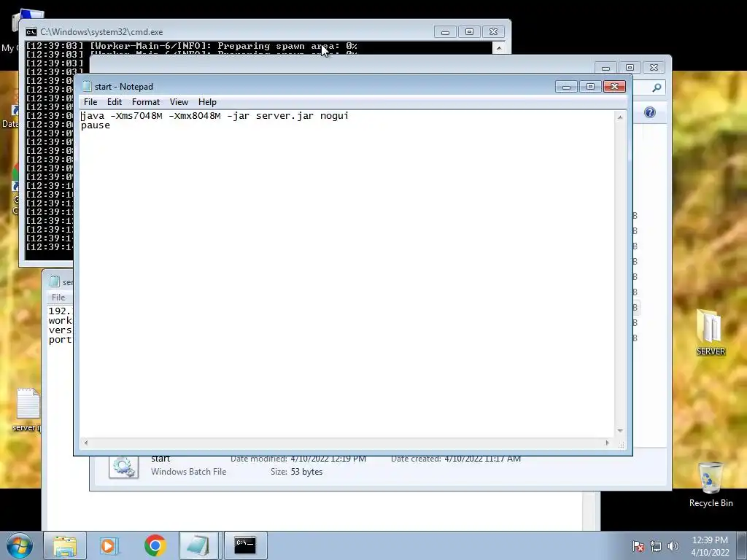Switch to Command Prompt taskbar button
The image size is (747, 560).
245,545
